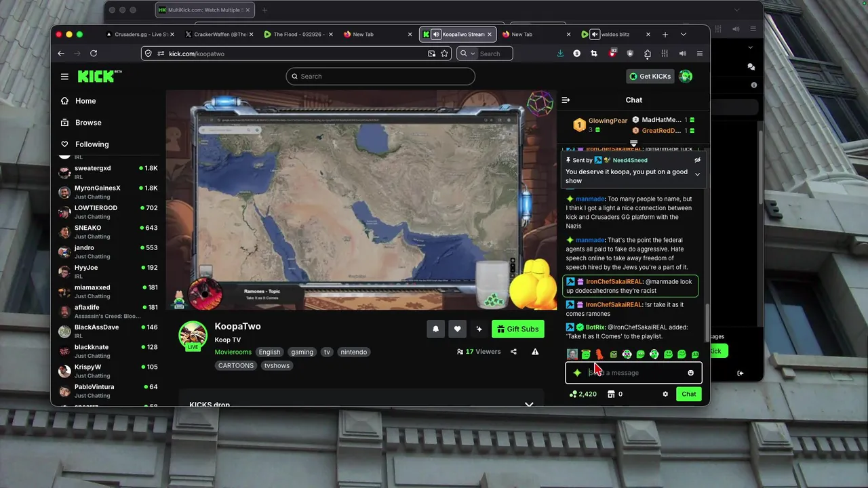Open picture-in-picture icon in address bar
The width and height of the screenshot is (868, 488).
click(431, 54)
